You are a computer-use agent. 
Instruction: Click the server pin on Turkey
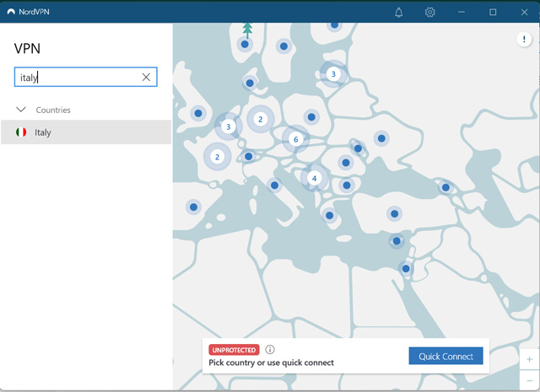(395, 214)
